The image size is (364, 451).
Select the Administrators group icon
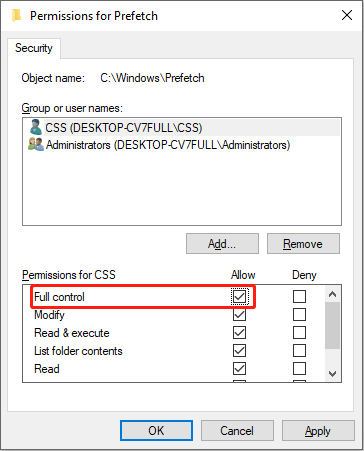(x=36, y=145)
